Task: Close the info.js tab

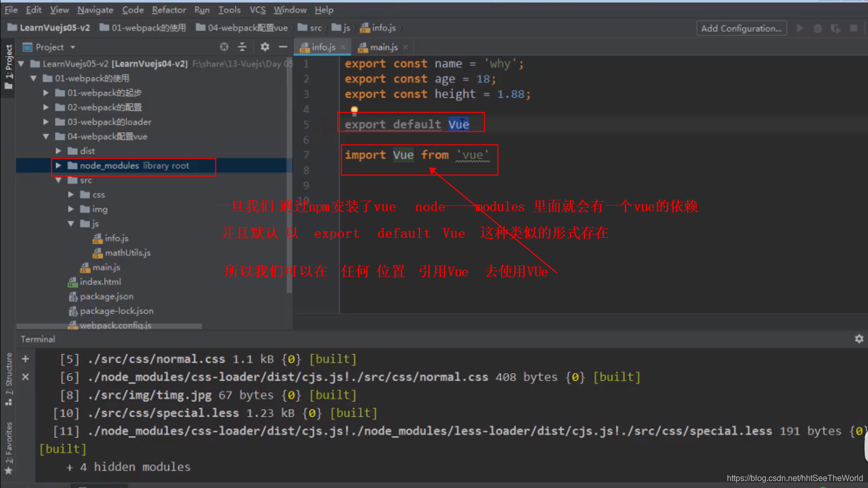Action: pyautogui.click(x=343, y=47)
